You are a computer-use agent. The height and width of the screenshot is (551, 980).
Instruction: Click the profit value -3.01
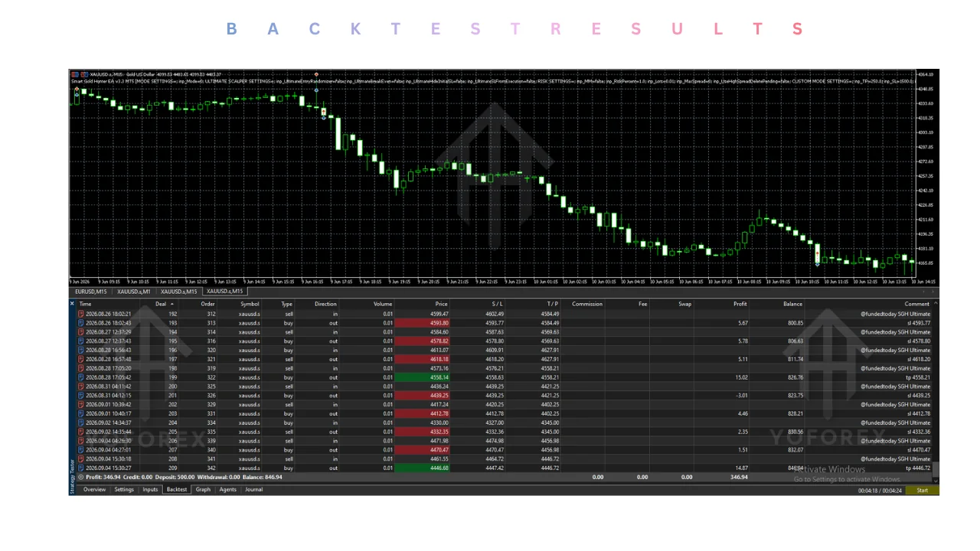pyautogui.click(x=740, y=396)
